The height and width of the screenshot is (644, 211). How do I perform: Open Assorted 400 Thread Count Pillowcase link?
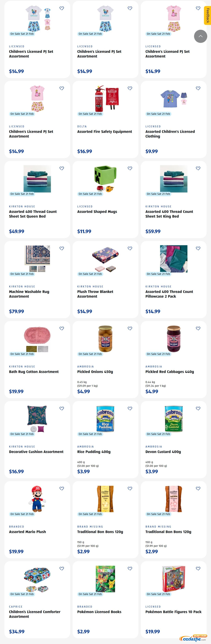point(169,294)
